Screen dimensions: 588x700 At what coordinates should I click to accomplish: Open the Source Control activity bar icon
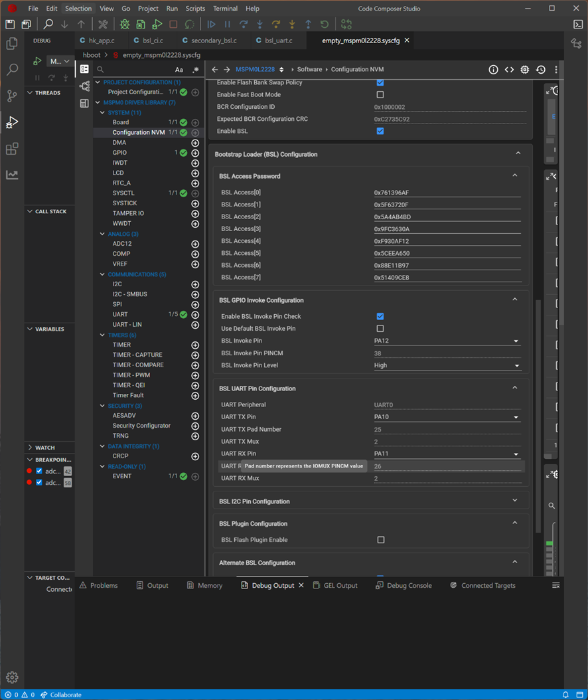tap(12, 96)
